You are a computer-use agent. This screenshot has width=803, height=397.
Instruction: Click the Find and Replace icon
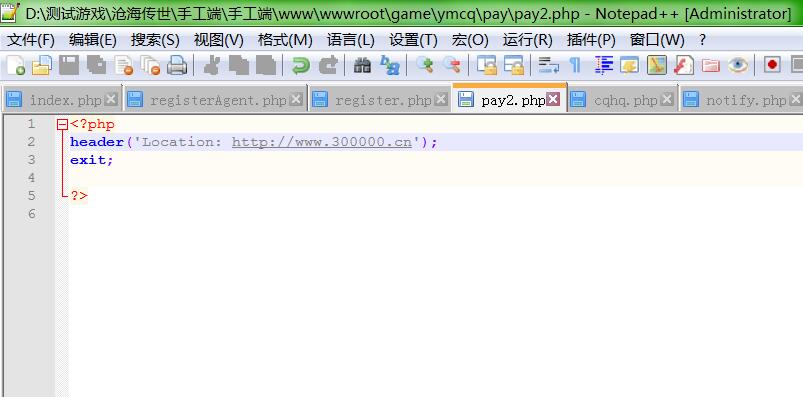pyautogui.click(x=390, y=65)
